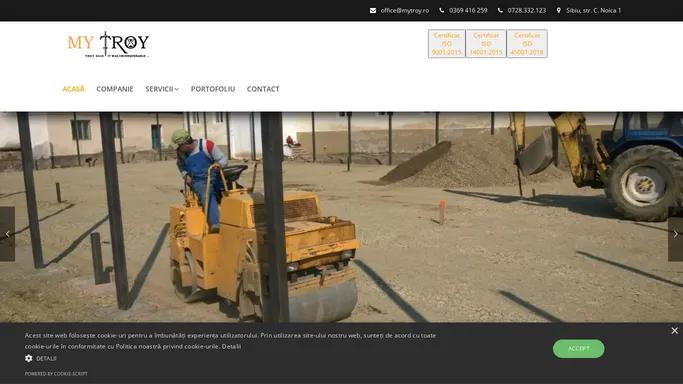Show the previous slide with left arrow
Image resolution: width=683 pixels, height=384 pixels.
click(x=7, y=234)
